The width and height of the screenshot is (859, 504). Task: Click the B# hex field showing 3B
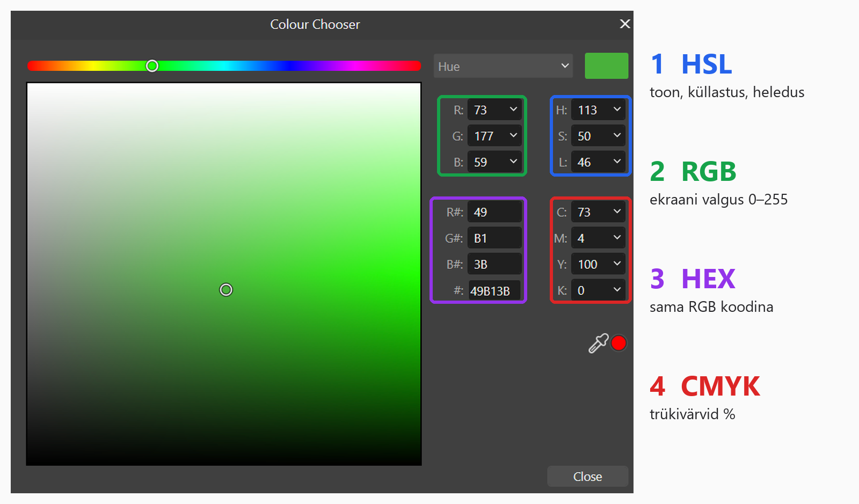(494, 264)
